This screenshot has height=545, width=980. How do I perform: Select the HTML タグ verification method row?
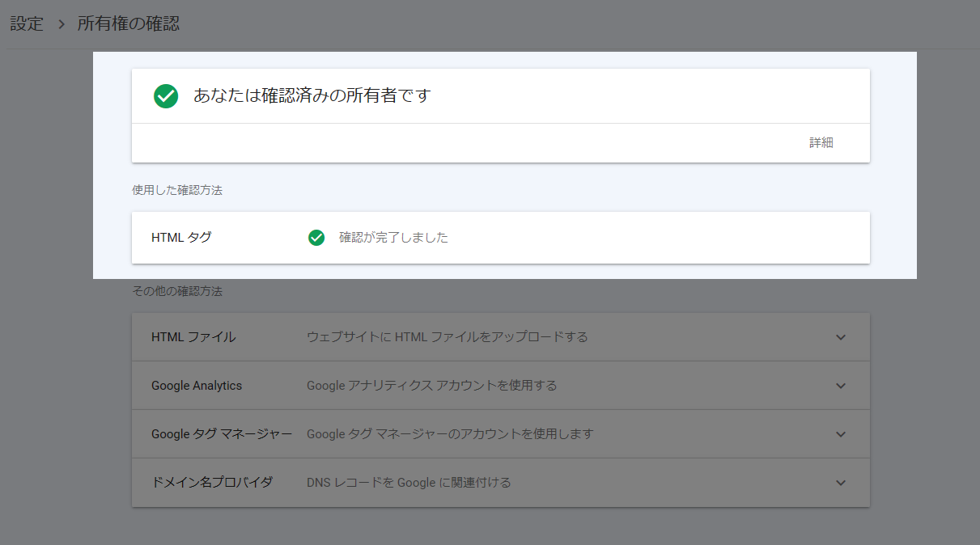point(181,238)
